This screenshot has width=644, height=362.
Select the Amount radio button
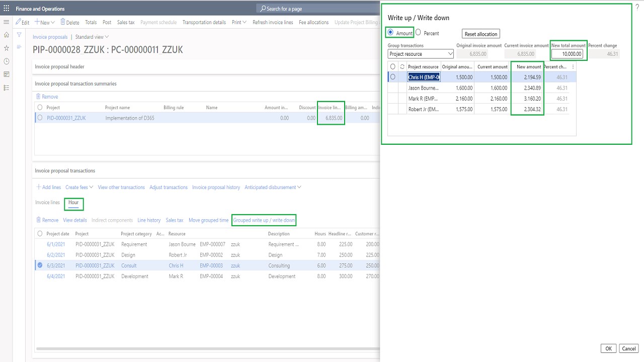click(391, 33)
